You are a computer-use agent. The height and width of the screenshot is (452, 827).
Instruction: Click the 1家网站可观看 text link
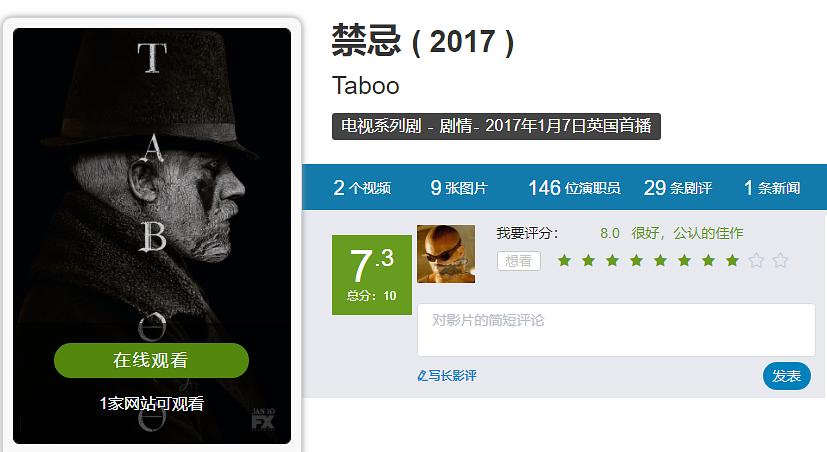[151, 403]
